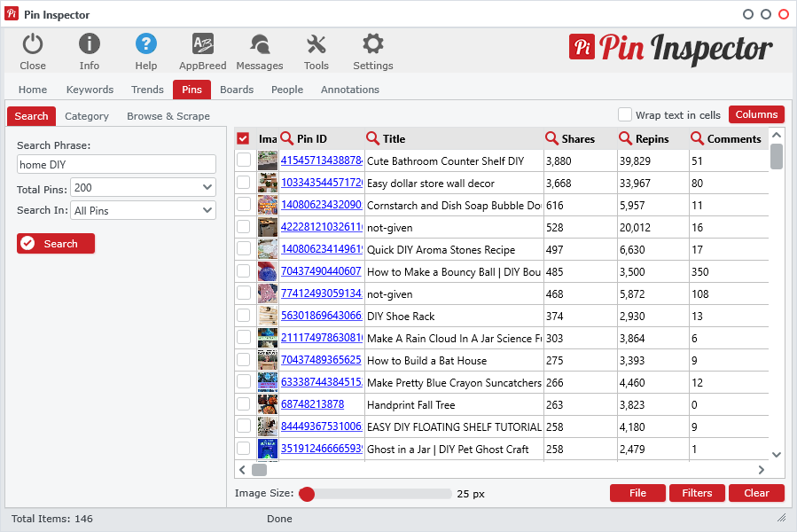Switch to the Keywords tab
Image resolution: width=797 pixels, height=532 pixels.
tap(90, 90)
